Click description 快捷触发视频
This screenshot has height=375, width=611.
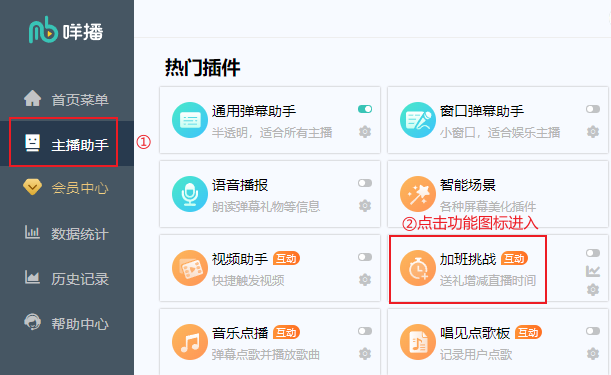coord(248,281)
